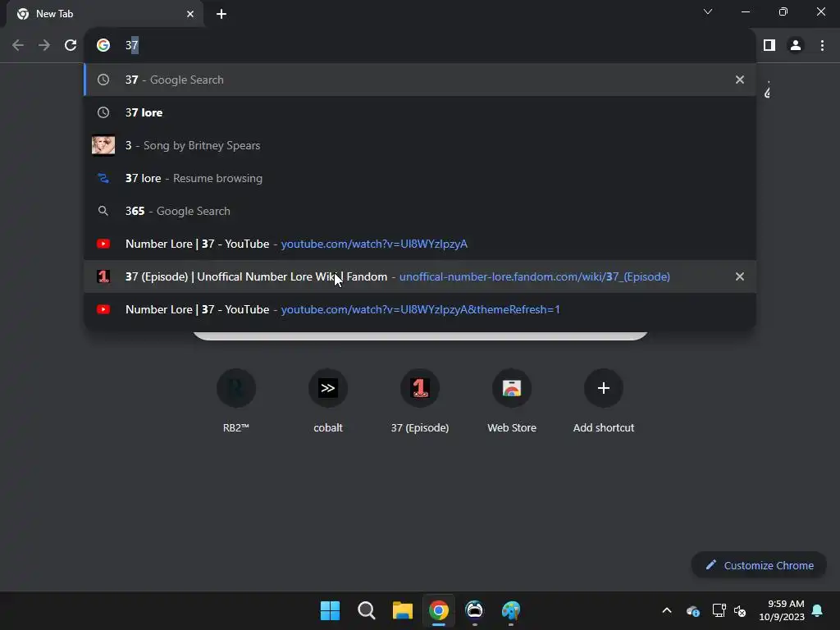The width and height of the screenshot is (840, 630).
Task: Open the 37 (Episode) Fandom wiki suggestion
Action: coord(419,276)
